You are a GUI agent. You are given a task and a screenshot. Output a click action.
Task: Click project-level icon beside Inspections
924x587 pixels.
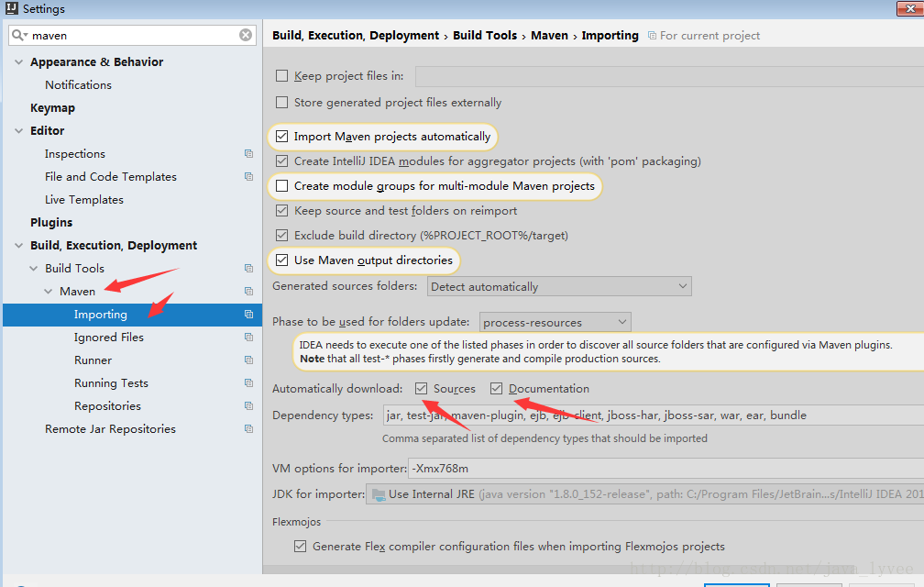(248, 154)
